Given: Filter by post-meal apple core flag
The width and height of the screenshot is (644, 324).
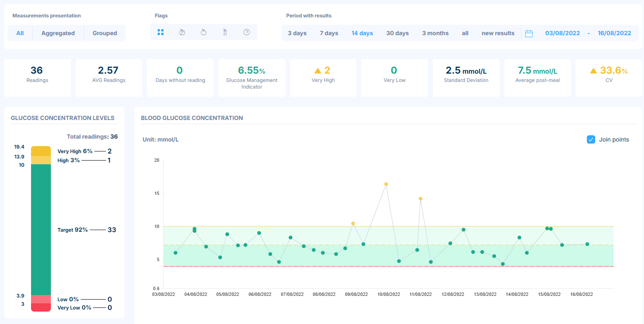Looking at the screenshot, I should click(x=225, y=32).
